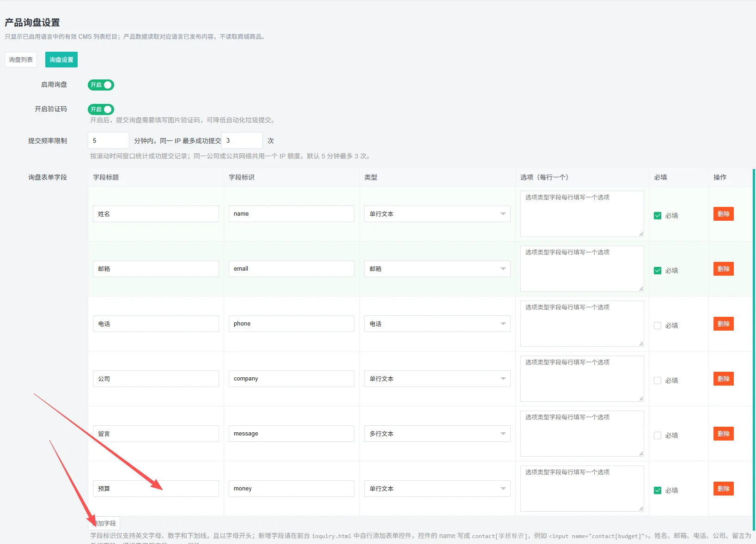Click the options textarea in name row
The width and height of the screenshot is (756, 544).
(x=582, y=214)
